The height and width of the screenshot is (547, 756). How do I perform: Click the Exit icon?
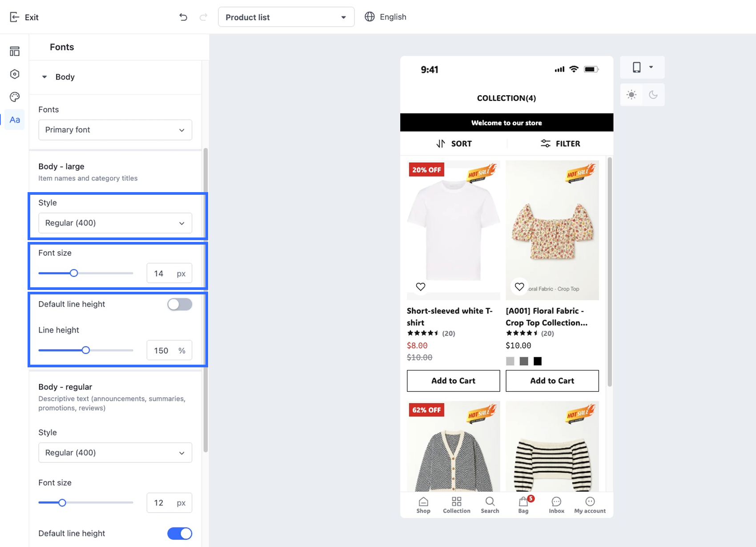tap(14, 17)
